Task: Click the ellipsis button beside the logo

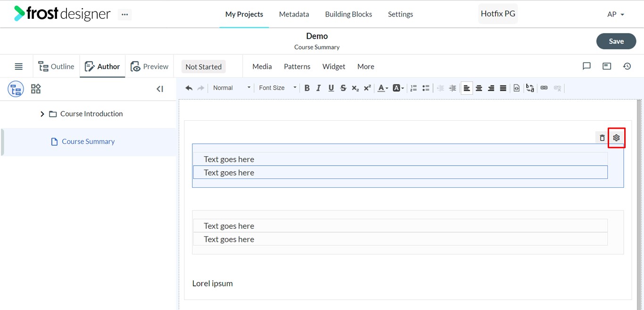Action: click(124, 14)
